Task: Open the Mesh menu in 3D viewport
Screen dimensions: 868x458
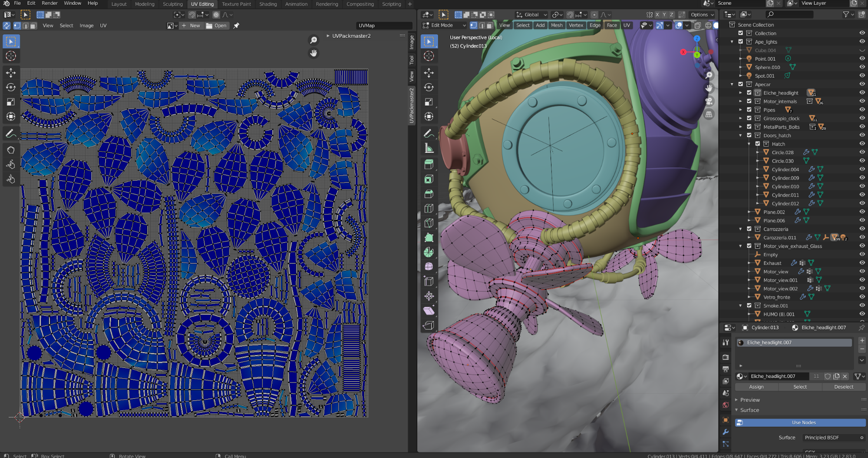Action: (556, 25)
